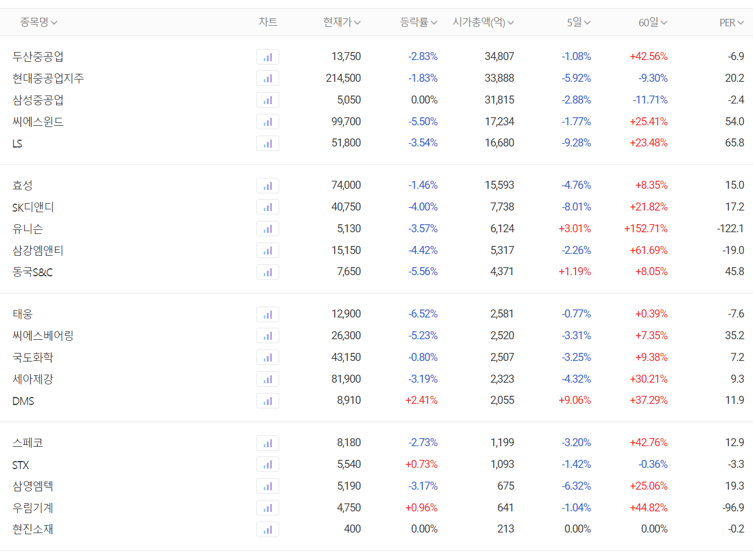Screen dimensions: 753x560
Task: Sort by 60일 column header
Action: (x=653, y=22)
